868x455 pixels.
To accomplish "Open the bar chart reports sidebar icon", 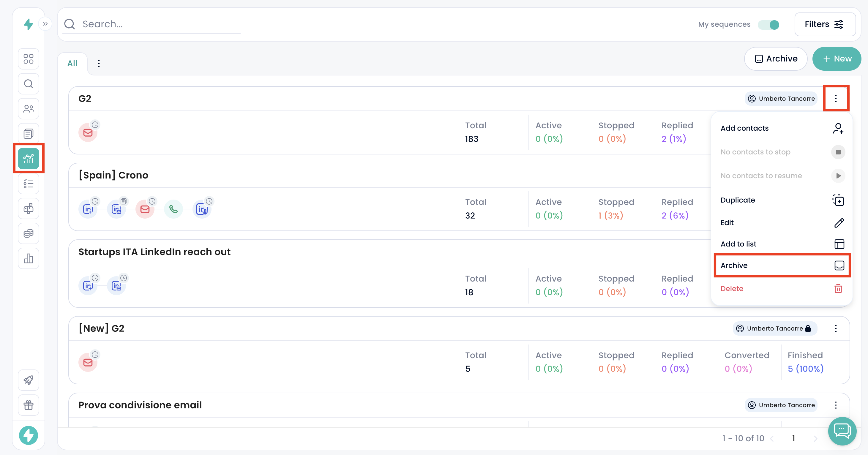I will (x=29, y=259).
